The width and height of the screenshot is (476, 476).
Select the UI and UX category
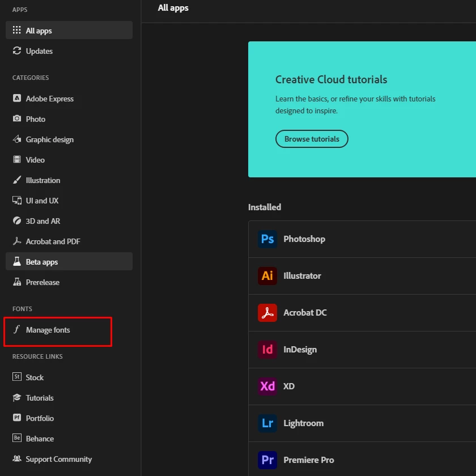69,201
